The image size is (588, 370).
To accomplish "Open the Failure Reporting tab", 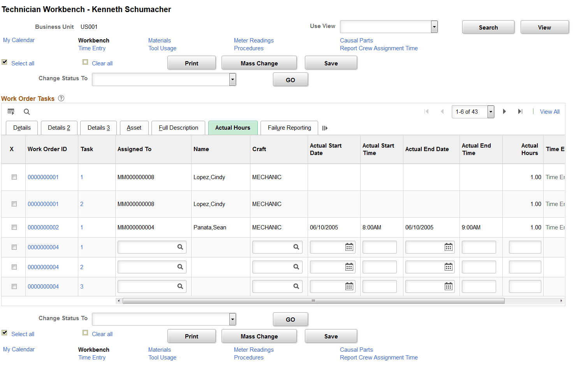I will (x=289, y=128).
